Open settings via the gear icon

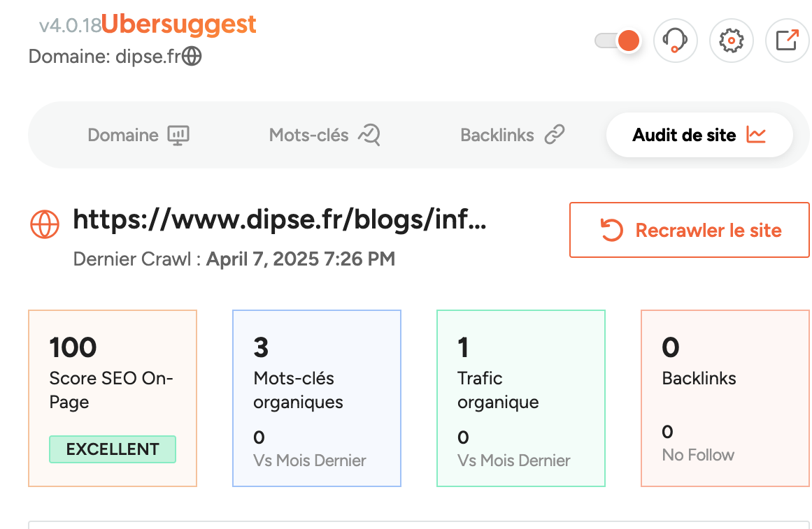pyautogui.click(x=731, y=41)
